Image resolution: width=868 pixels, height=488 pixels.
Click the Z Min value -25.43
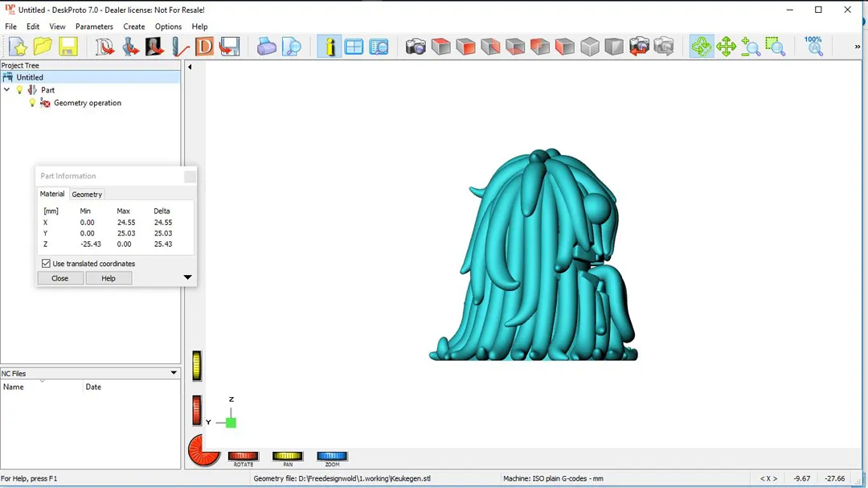click(x=91, y=244)
